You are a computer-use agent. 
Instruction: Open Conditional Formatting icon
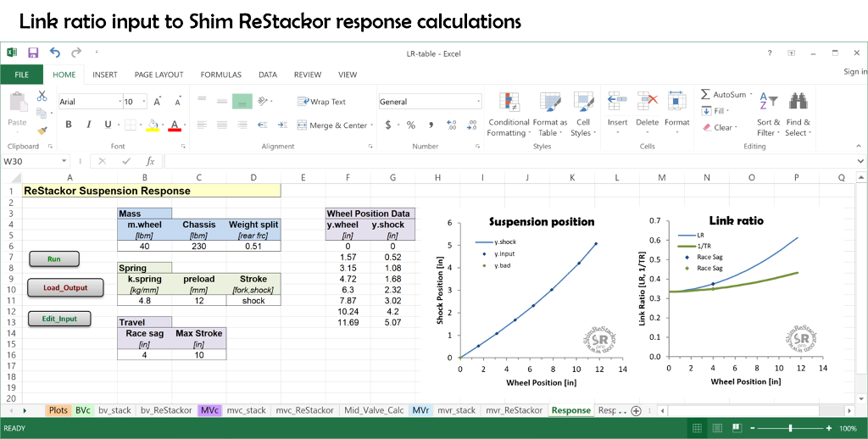(x=509, y=102)
